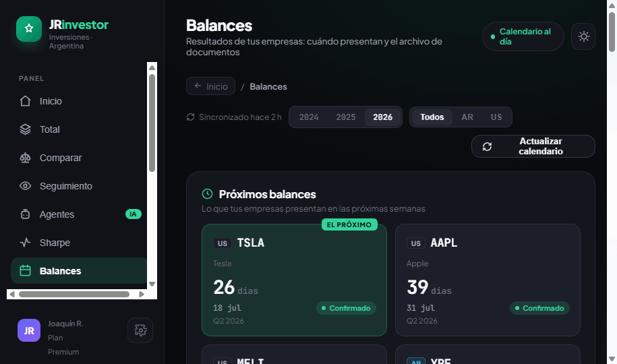
Task: Select the Todos market filter
Action: click(432, 117)
